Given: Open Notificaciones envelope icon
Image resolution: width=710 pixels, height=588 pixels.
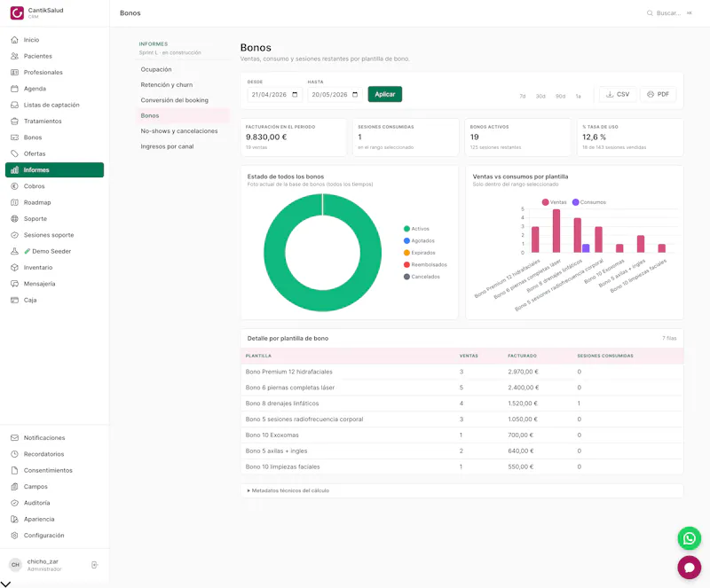Looking at the screenshot, I should click(14, 438).
